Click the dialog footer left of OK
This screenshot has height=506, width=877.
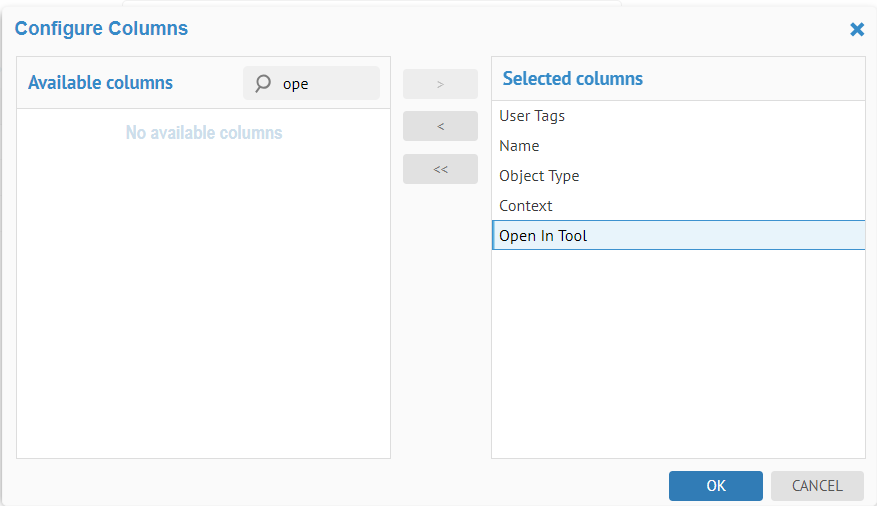340,486
